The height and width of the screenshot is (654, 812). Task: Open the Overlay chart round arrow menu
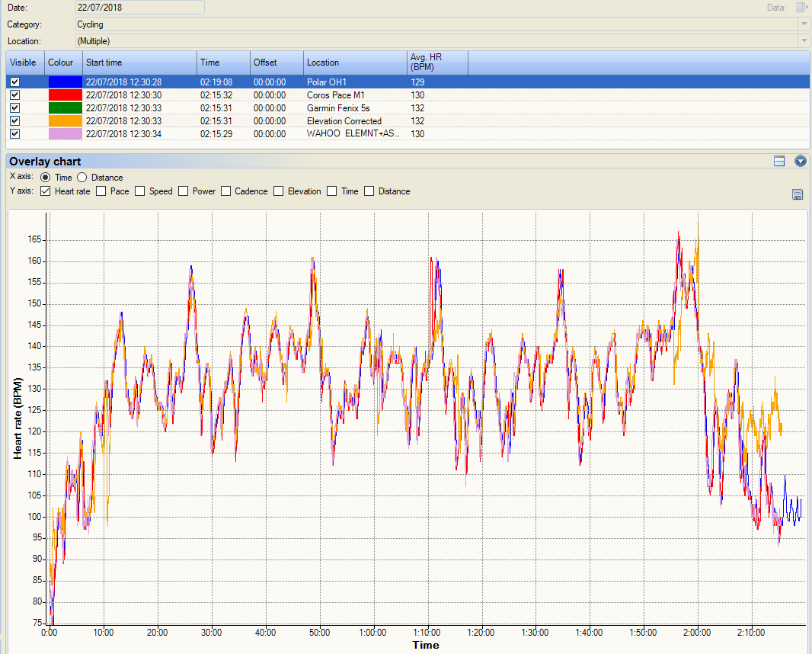click(800, 161)
